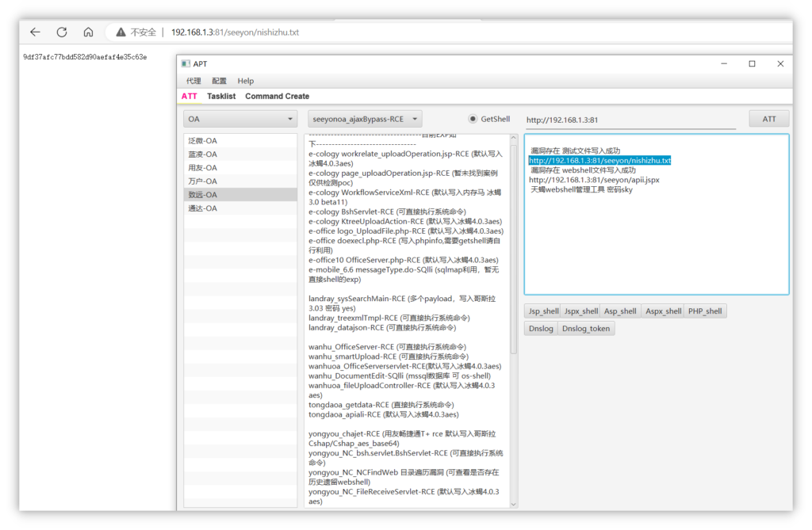Click the landray_datajson-RCE line
The height and width of the screenshot is (530, 812).
click(x=383, y=328)
